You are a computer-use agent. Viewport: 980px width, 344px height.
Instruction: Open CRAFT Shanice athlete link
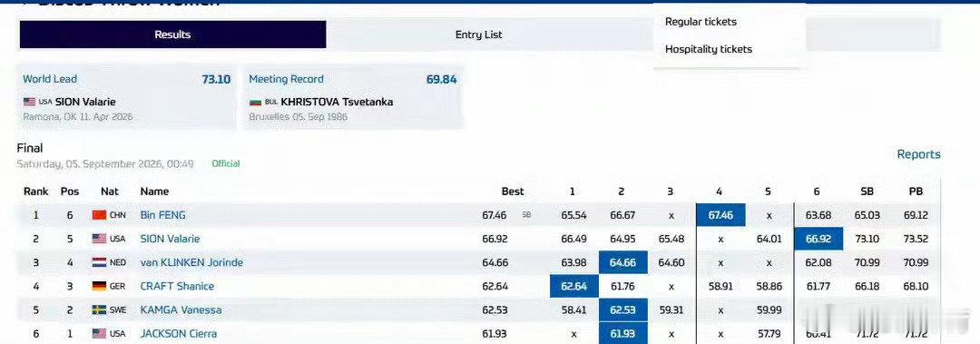point(177,287)
